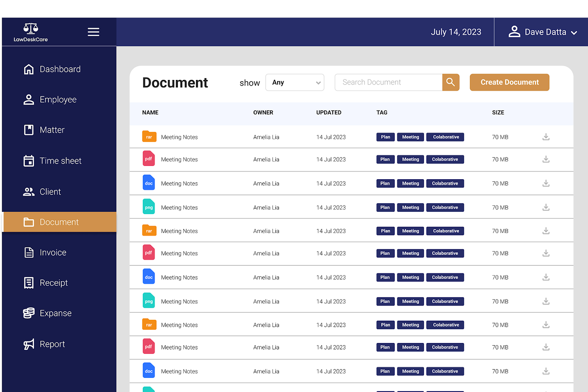588x392 pixels.
Task: Sort by the UPDATED column header
Action: (x=329, y=113)
